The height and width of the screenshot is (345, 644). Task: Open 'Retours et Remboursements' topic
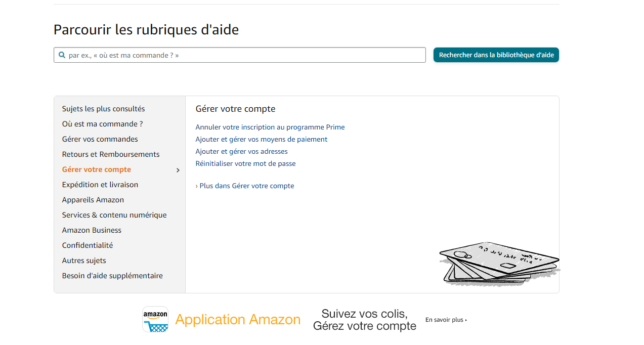click(111, 154)
